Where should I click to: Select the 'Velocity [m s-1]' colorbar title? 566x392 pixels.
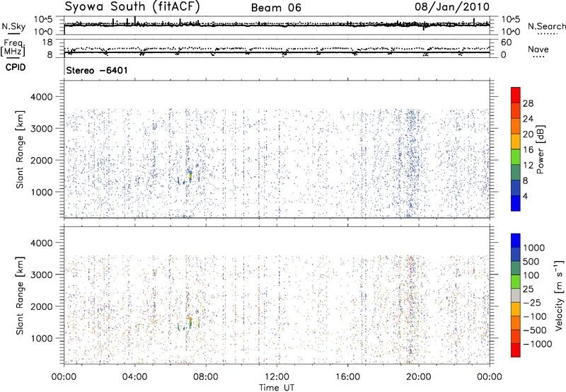pos(559,295)
